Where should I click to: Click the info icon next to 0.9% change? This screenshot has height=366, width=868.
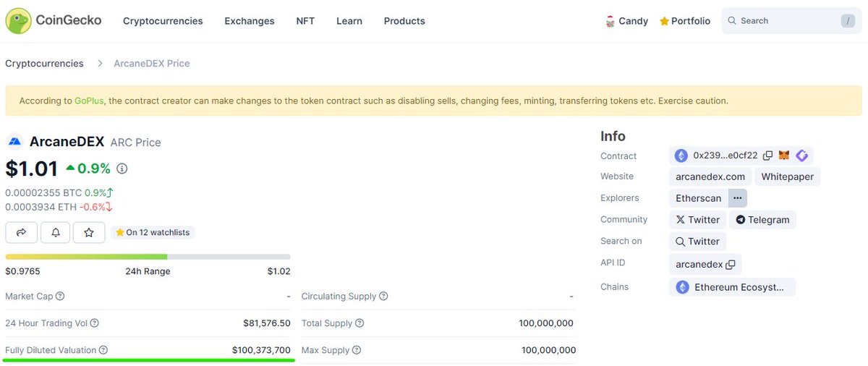[x=122, y=169]
